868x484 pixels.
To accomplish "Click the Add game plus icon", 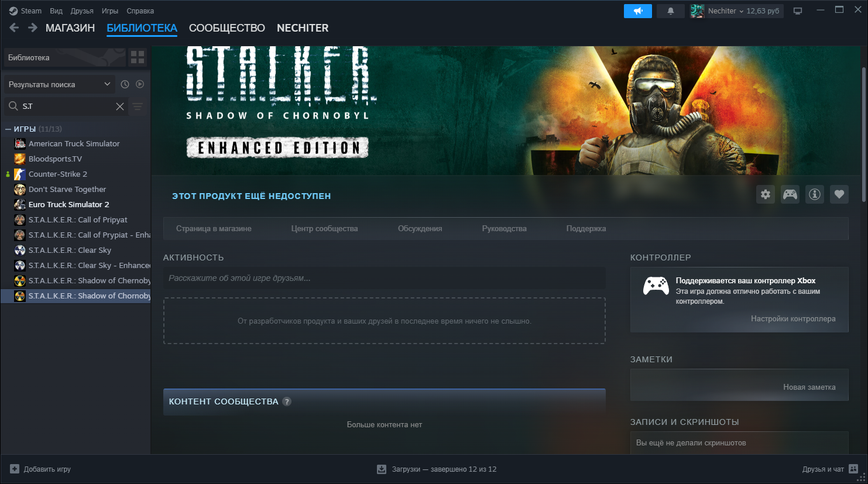I will click(x=15, y=469).
